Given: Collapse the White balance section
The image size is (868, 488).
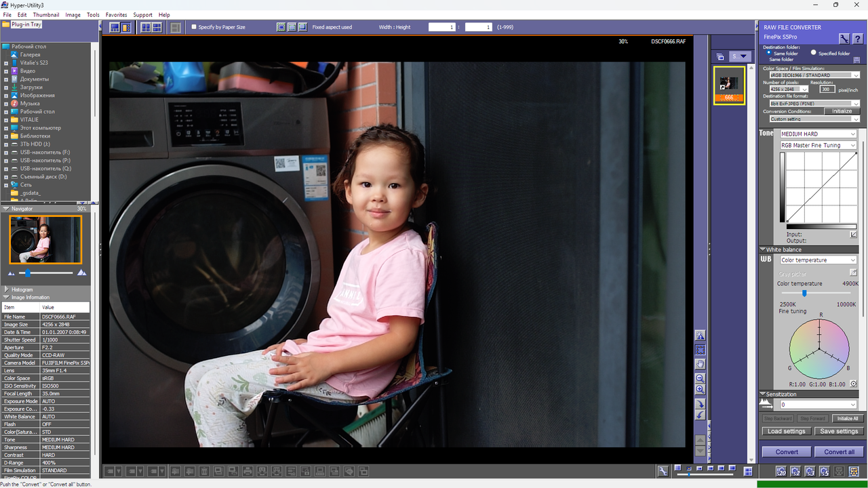Looking at the screenshot, I should (762, 249).
